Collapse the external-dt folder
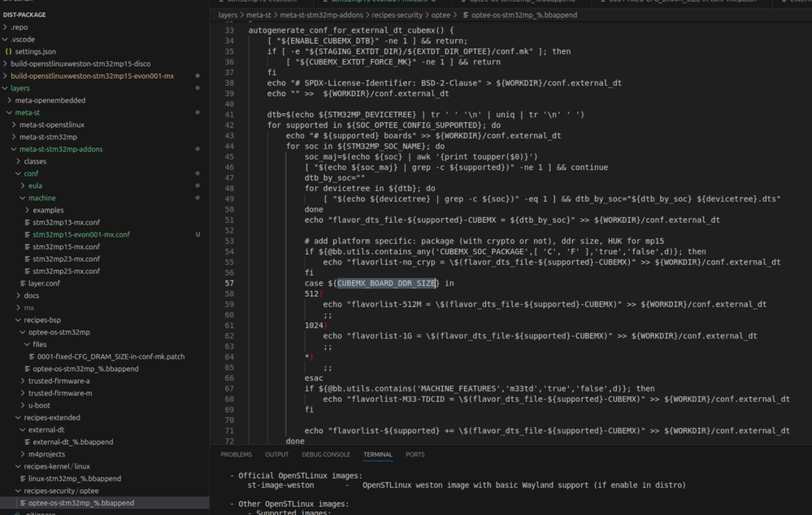Image resolution: width=812 pixels, height=515 pixels. click(23, 430)
